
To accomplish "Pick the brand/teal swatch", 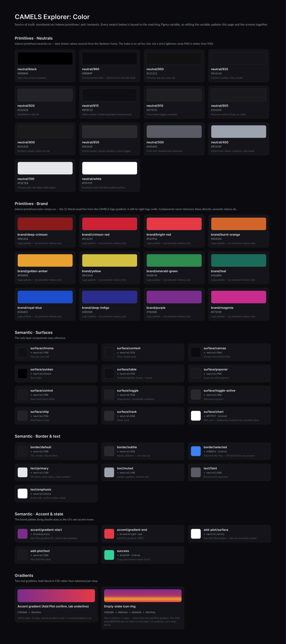I will 239,260.
